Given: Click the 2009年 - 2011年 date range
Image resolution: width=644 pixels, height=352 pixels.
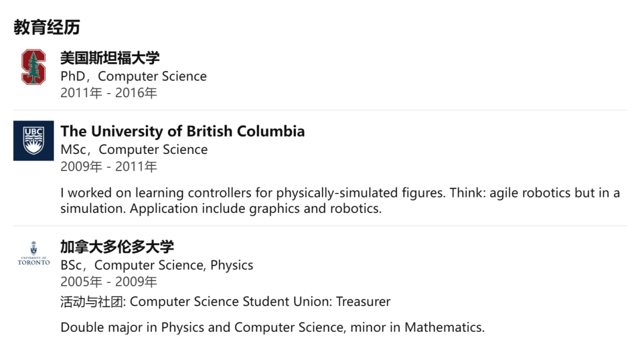Looking at the screenshot, I should click(x=109, y=166).
